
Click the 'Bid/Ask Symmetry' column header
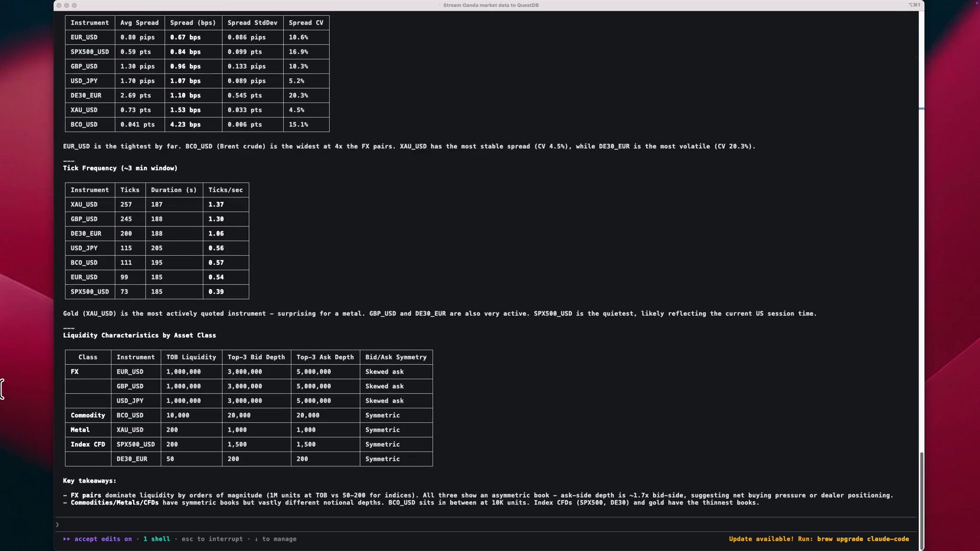(396, 357)
